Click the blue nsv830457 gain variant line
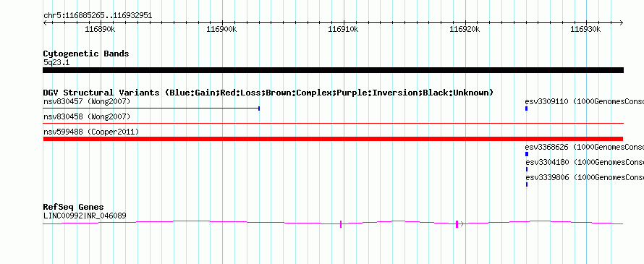 (151, 108)
